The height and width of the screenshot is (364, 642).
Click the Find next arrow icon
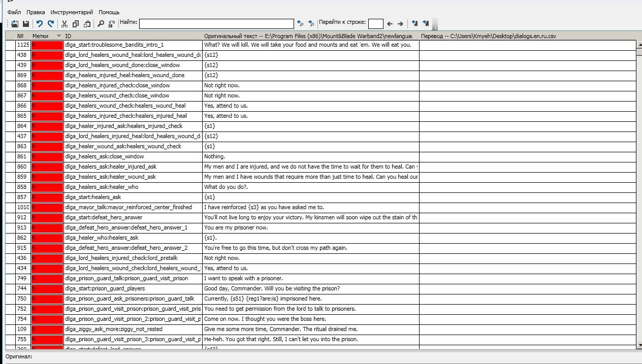(311, 23)
